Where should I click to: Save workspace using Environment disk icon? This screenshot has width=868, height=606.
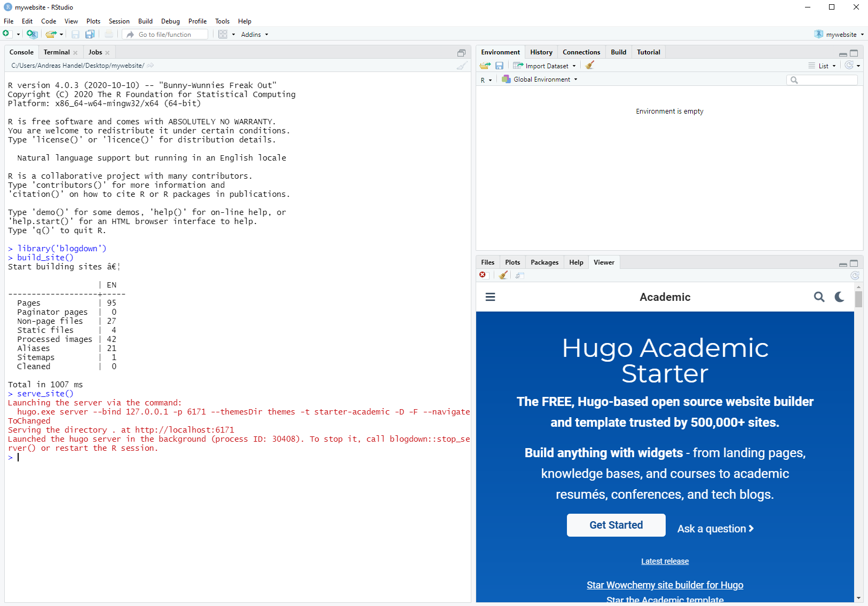[x=499, y=66]
